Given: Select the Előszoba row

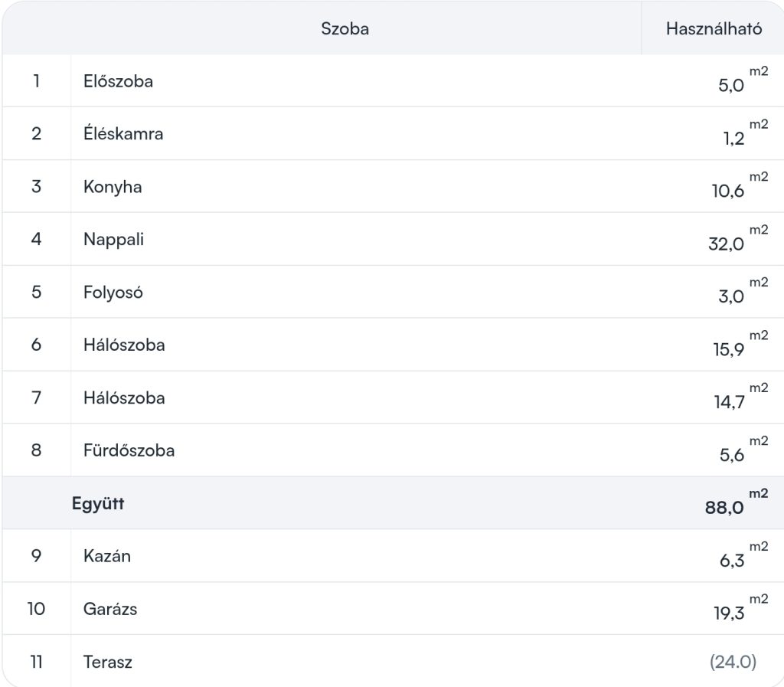Looking at the screenshot, I should pyautogui.click(x=393, y=81).
